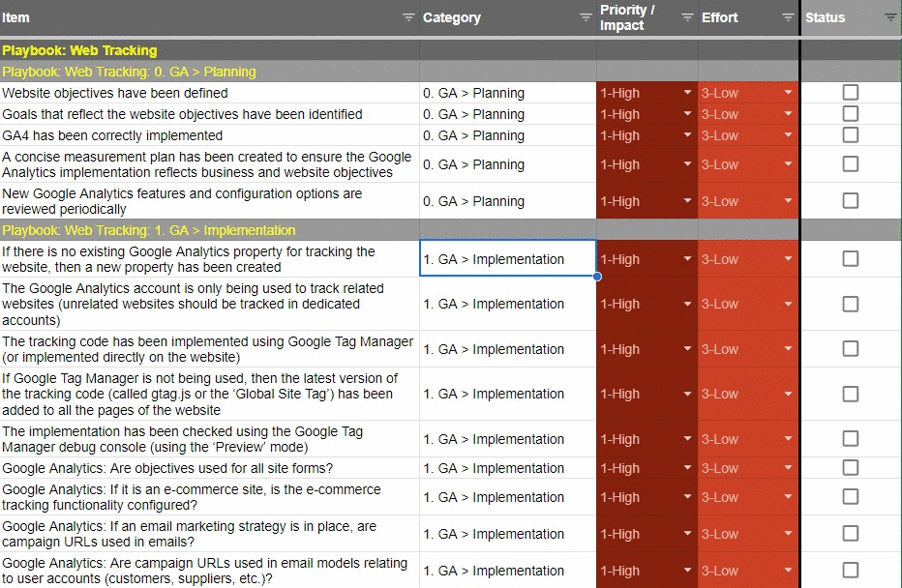
Task: Check status for Tag Manager debug console row
Action: click(851, 438)
